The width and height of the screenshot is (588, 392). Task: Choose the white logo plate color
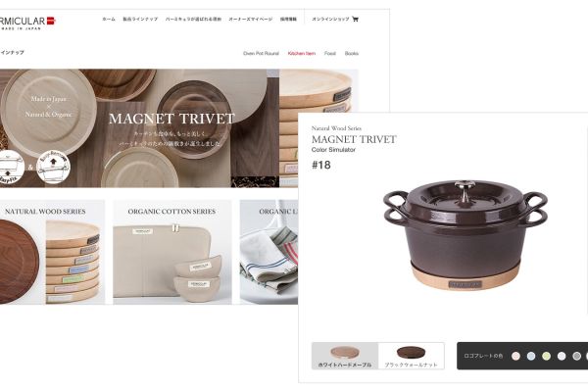pos(562,356)
